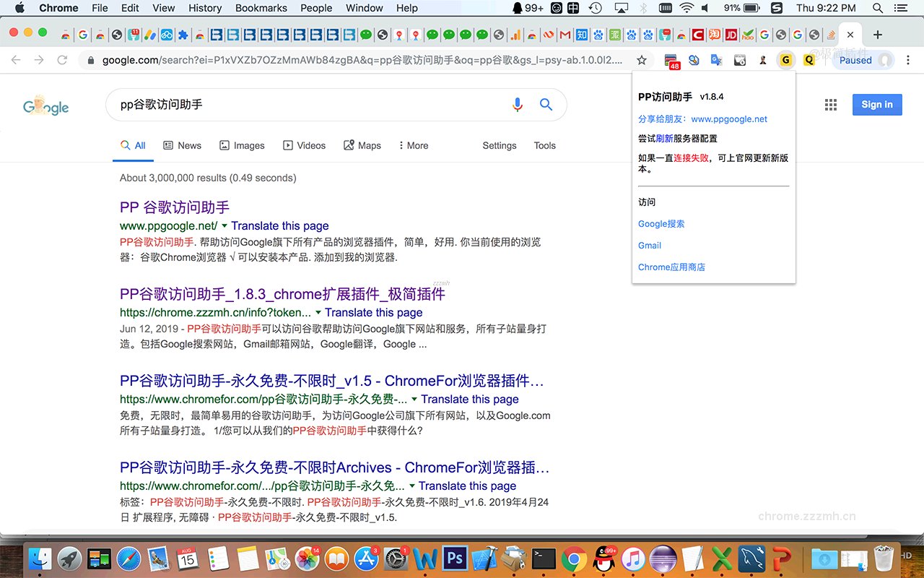This screenshot has height=578, width=924.
Task: Switch to the News results tab
Action: [x=182, y=145]
